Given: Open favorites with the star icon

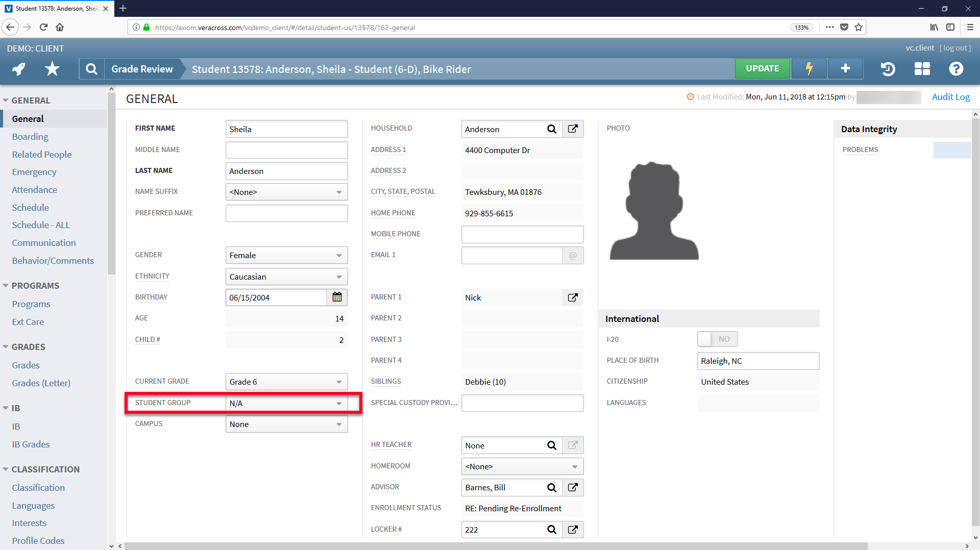Looking at the screenshot, I should (x=52, y=69).
